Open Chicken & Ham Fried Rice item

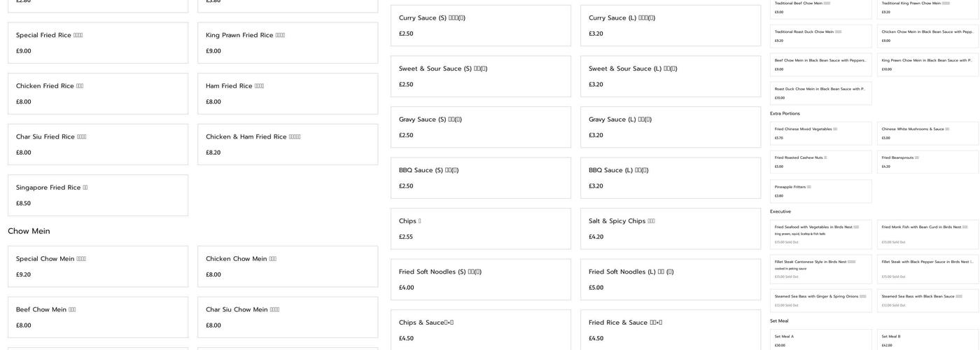(288, 144)
